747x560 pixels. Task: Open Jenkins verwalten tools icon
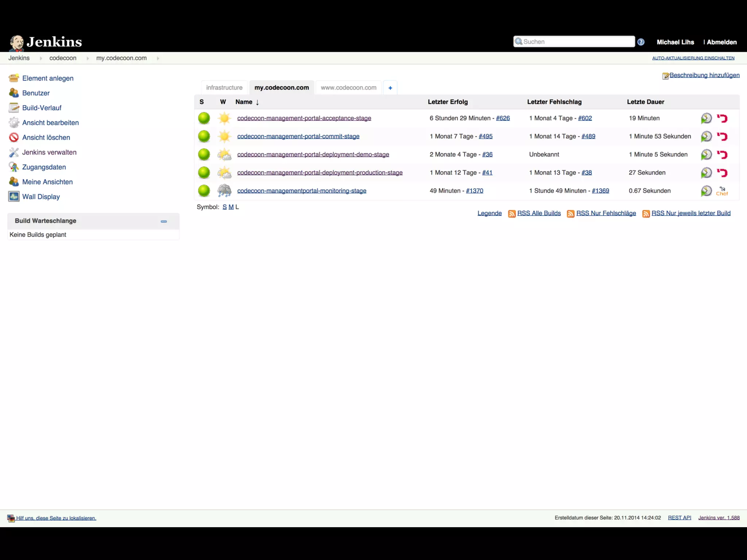tap(14, 152)
